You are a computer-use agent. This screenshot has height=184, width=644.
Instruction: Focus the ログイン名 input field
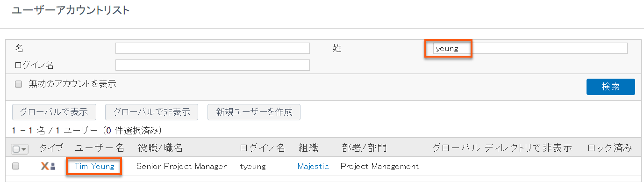coord(213,65)
